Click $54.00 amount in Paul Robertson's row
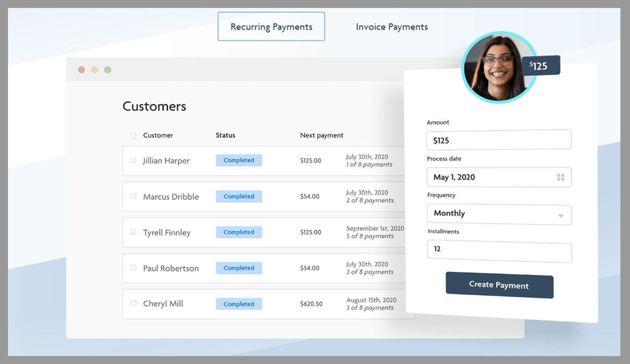 [310, 268]
